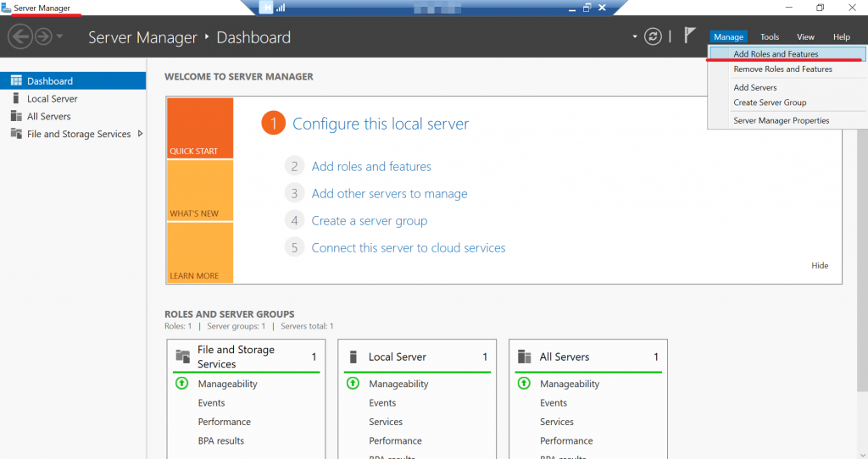
Task: Open Performance in Local Server tile
Action: click(395, 440)
